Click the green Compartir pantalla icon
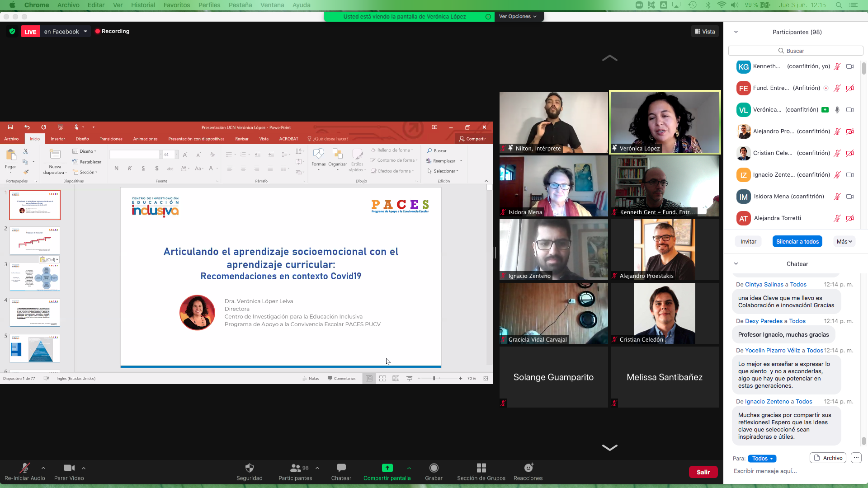This screenshot has height=488, width=868. click(387, 468)
